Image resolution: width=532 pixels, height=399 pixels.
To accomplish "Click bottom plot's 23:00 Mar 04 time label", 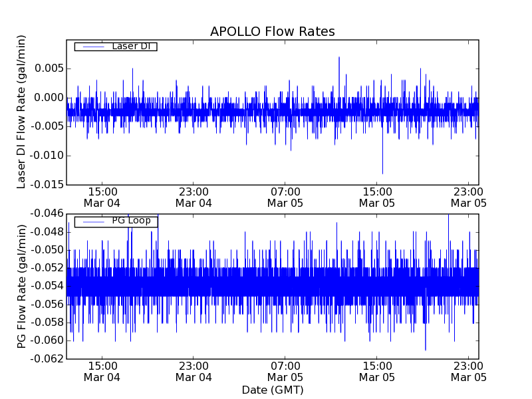I will [194, 371].
